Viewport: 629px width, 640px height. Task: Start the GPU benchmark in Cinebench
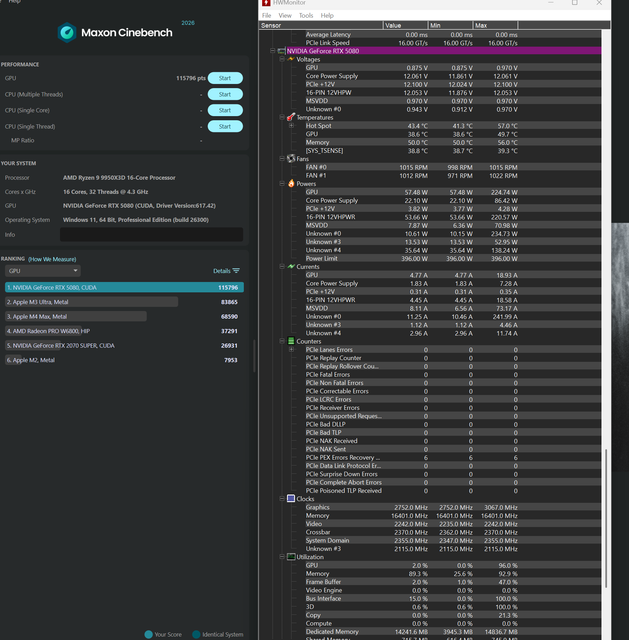point(225,78)
